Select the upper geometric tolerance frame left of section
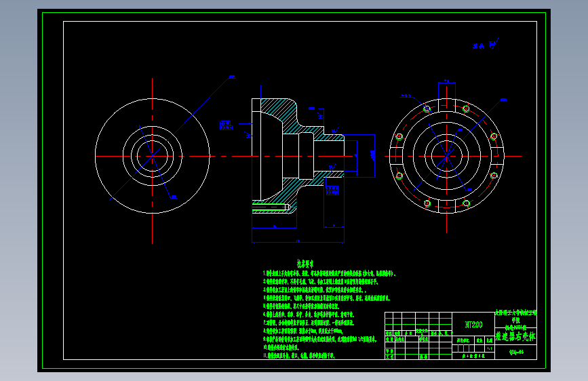The width and height of the screenshot is (588, 381). [226, 125]
